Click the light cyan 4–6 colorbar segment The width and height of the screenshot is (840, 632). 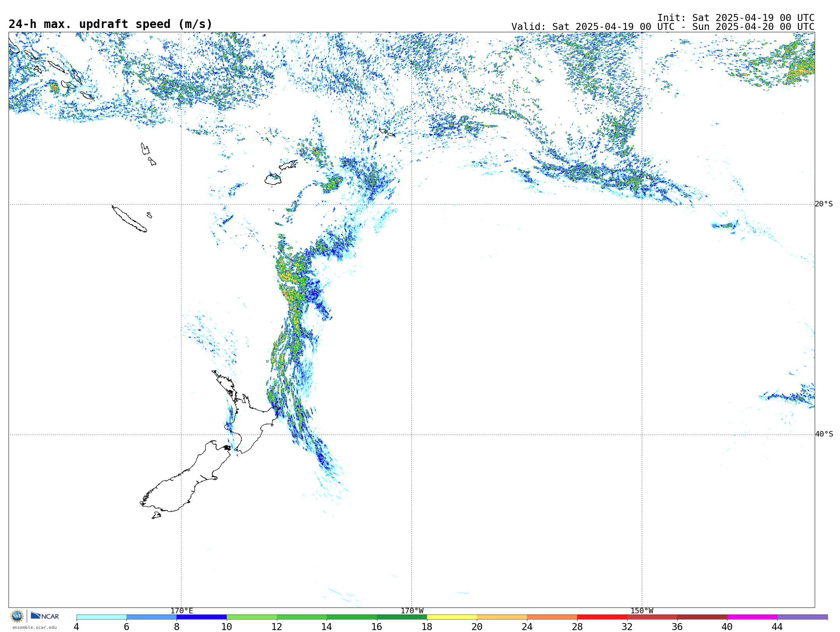(101, 617)
